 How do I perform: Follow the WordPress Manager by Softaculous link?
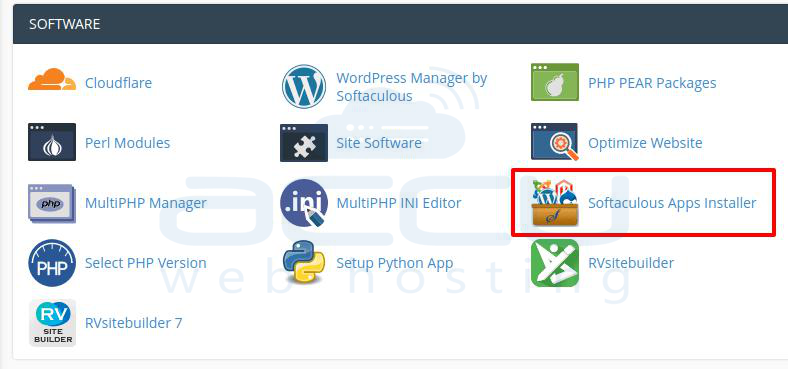(x=412, y=87)
